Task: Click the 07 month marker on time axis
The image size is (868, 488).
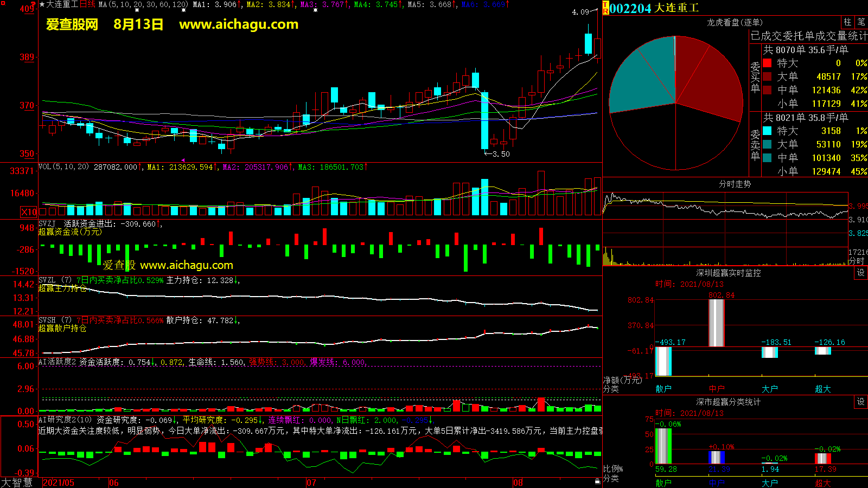Action: (311, 483)
